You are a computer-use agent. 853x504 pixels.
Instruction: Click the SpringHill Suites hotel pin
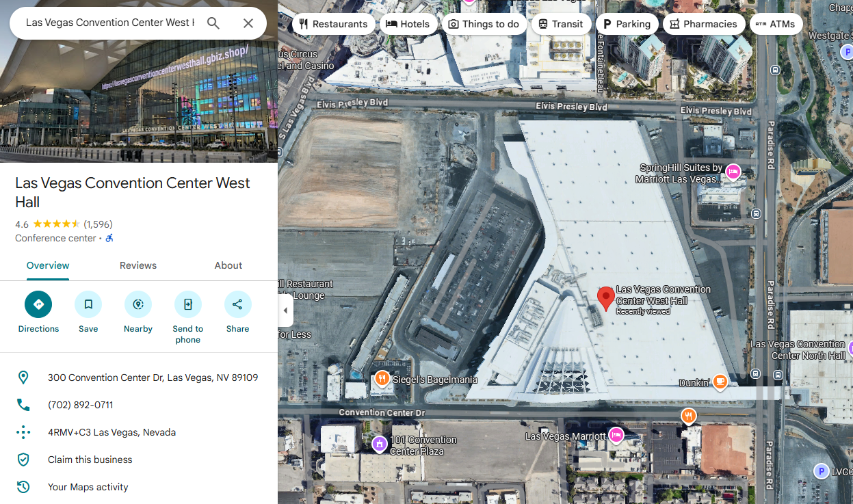pos(733,172)
